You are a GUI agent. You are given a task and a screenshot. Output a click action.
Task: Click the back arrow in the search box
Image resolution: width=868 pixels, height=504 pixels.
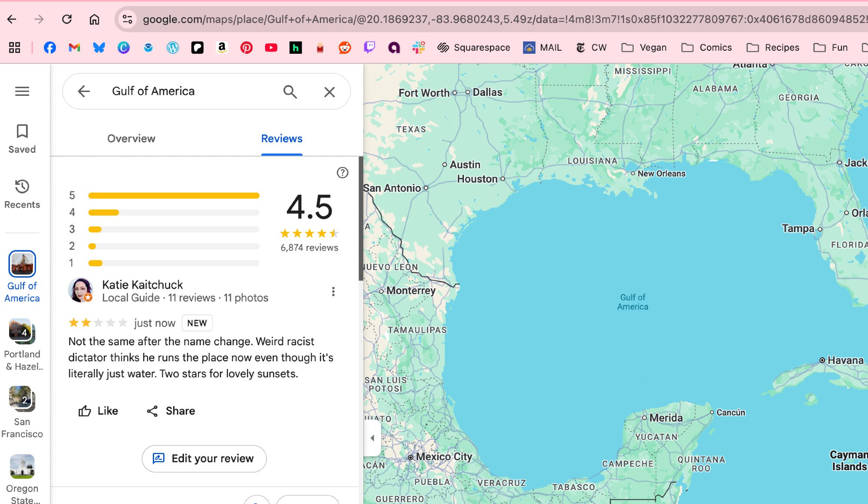click(84, 91)
